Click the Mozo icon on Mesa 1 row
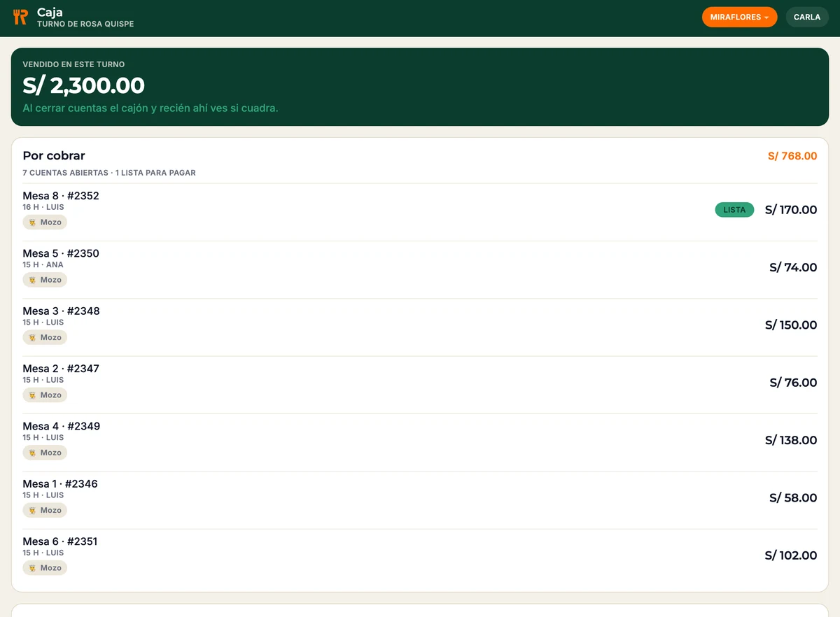840x617 pixels. pyautogui.click(x=32, y=510)
